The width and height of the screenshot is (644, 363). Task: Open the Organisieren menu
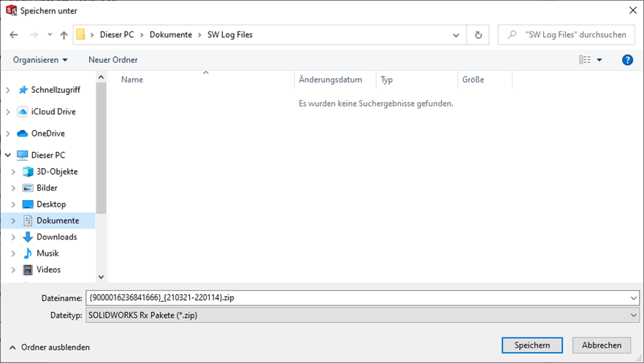point(40,60)
